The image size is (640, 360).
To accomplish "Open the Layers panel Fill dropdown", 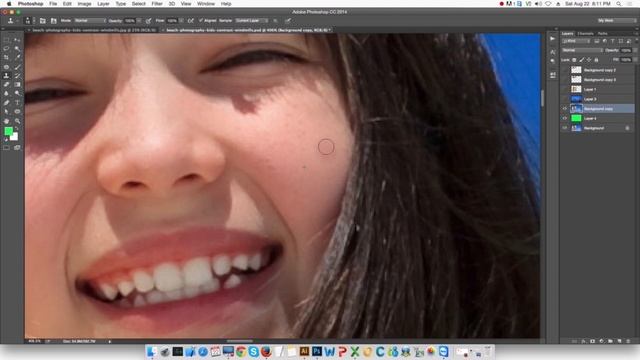I will click(x=634, y=60).
